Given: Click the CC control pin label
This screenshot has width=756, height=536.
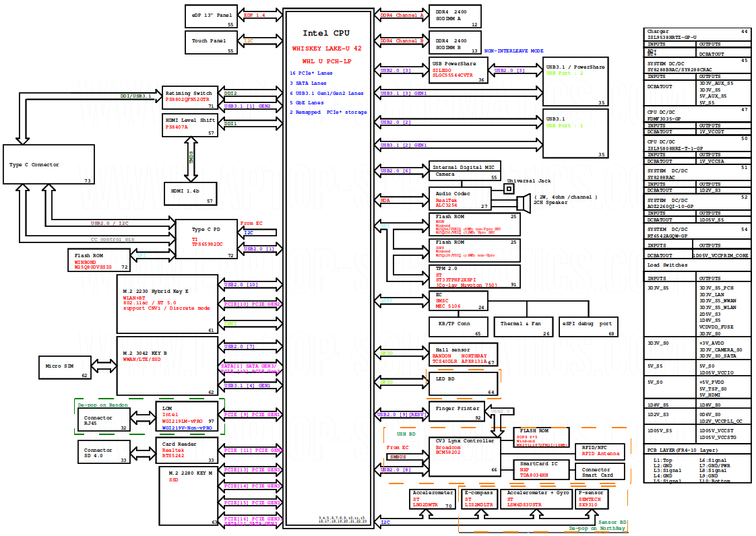Looking at the screenshot, I should coord(113,240).
